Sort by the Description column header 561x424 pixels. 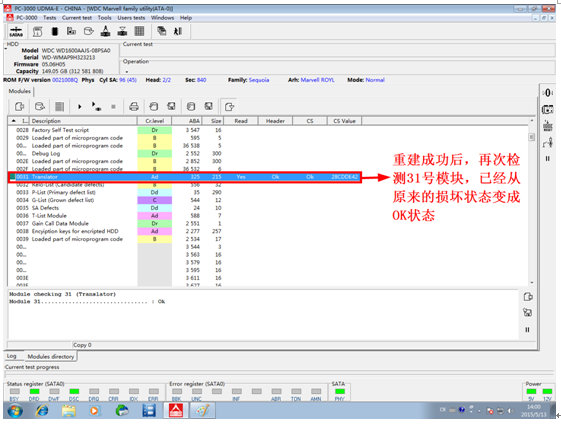click(83, 121)
